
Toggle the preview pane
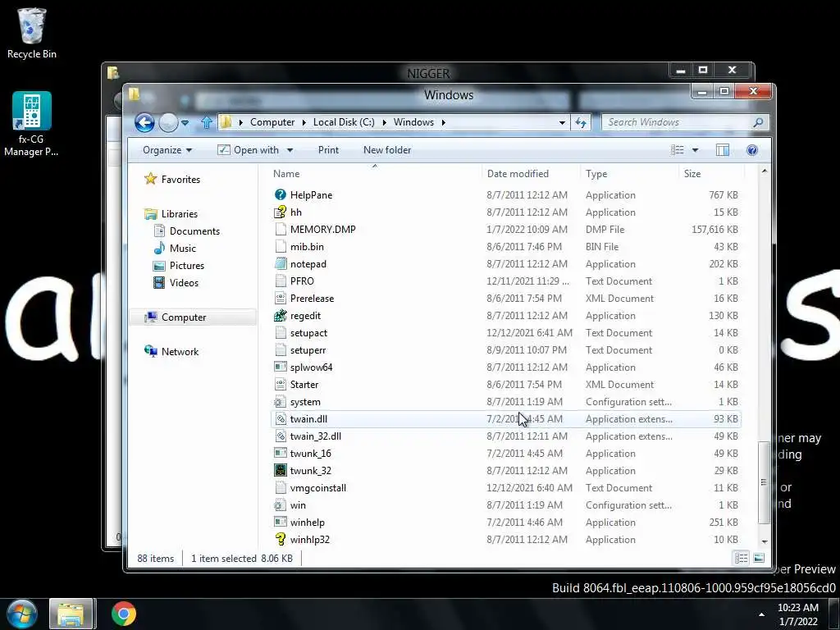pos(723,150)
